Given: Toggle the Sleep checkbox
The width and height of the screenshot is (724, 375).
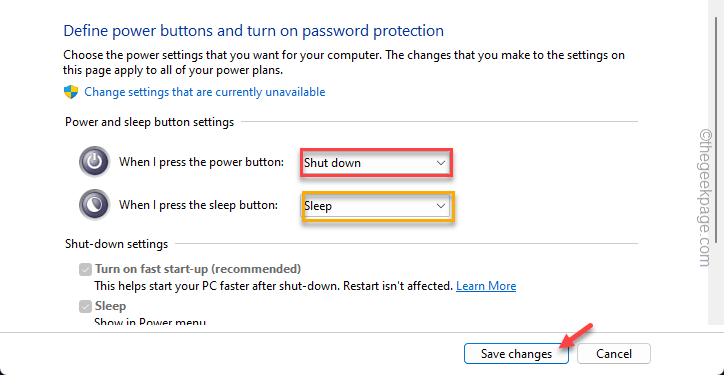Looking at the screenshot, I should (85, 306).
